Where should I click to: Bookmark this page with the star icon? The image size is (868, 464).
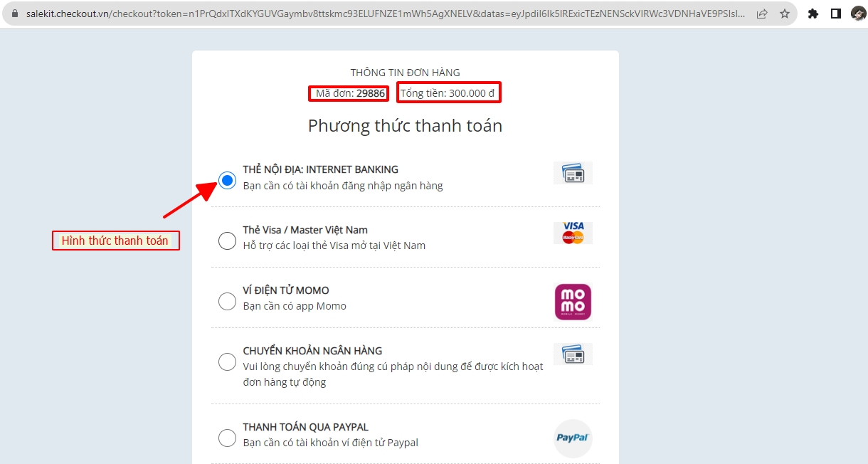[785, 14]
